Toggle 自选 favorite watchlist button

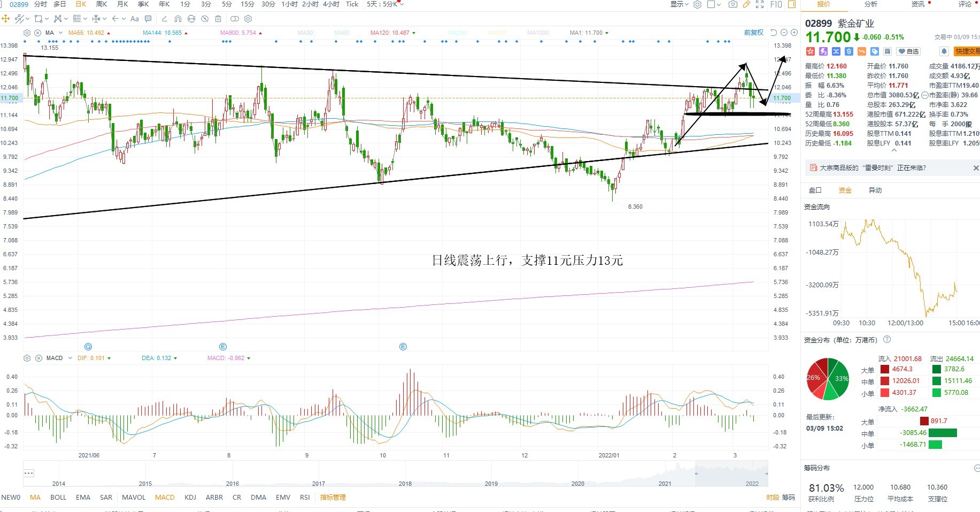tap(909, 51)
